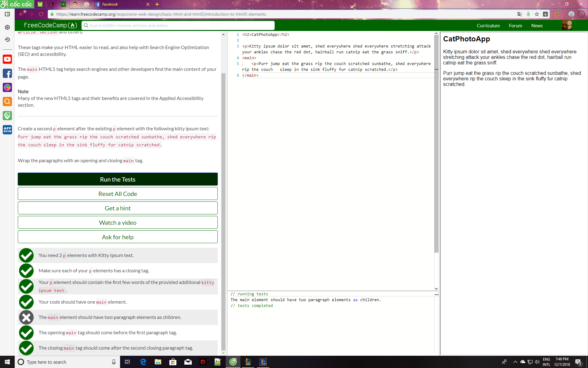This screenshot has width=588, height=368.
Task: Click the Windows Cortana microphone
Action: point(114,362)
